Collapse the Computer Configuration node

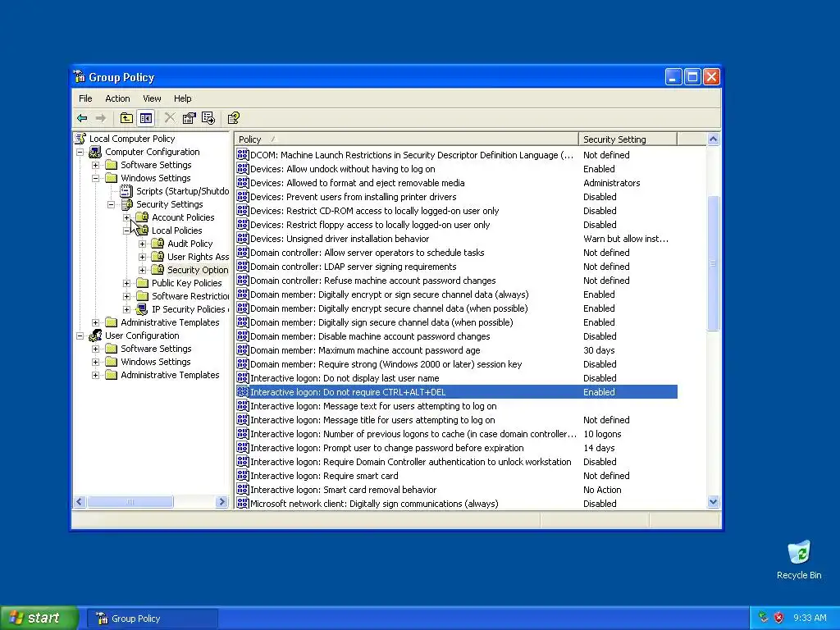tap(80, 152)
